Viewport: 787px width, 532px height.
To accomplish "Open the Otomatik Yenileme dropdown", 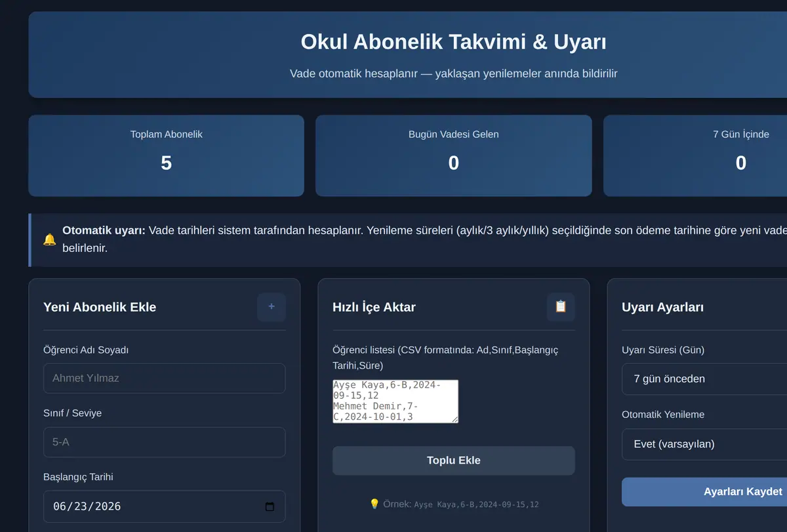I will 704,444.
